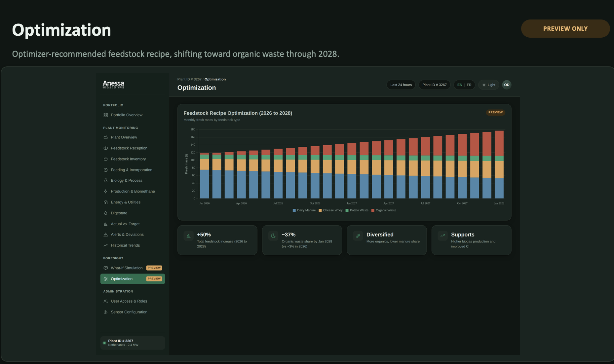Open Historical Trends page

click(x=133, y=245)
